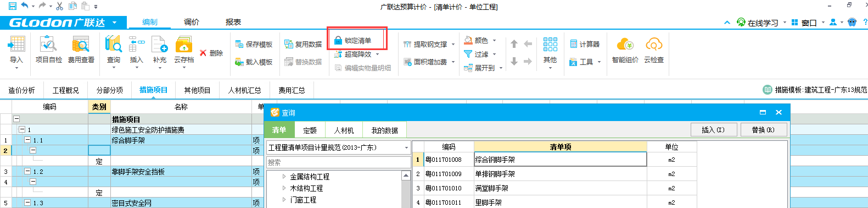Click the 面积增加费 tool
This screenshot has width=868, height=208.
[x=425, y=62]
